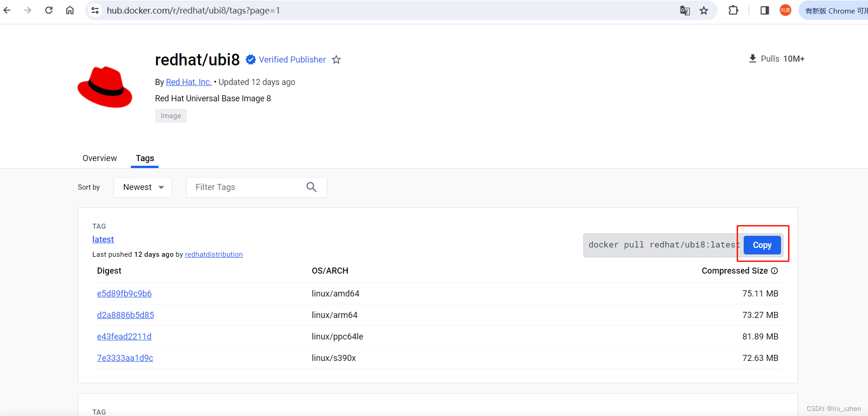The height and width of the screenshot is (416, 868).
Task: Click the 73.27 MB size value
Action: pyautogui.click(x=760, y=315)
